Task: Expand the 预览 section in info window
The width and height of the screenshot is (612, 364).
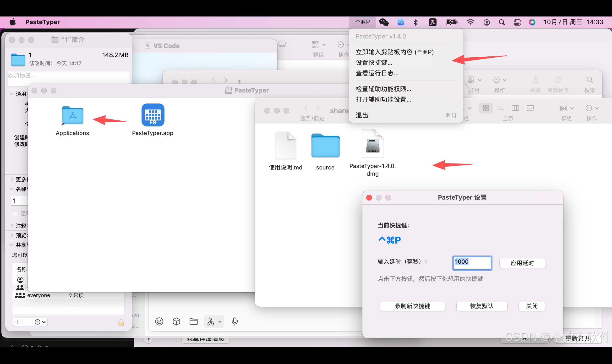Action: point(11,235)
